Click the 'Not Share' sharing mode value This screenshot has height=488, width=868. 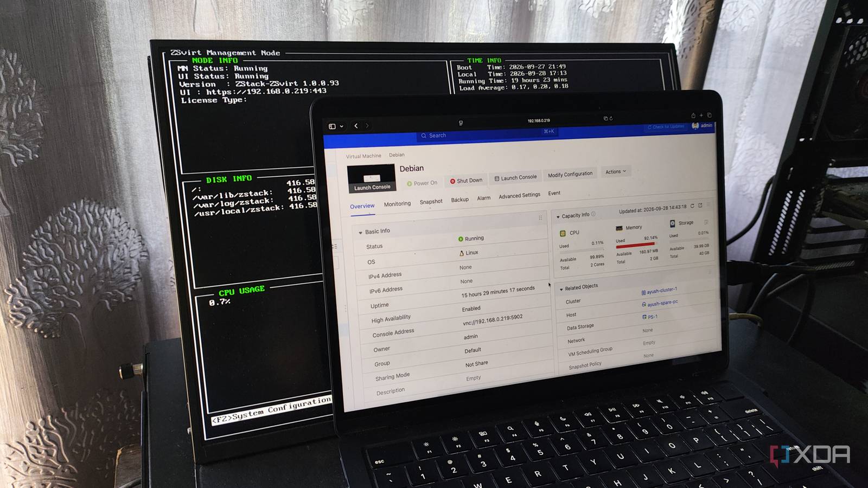click(x=476, y=364)
